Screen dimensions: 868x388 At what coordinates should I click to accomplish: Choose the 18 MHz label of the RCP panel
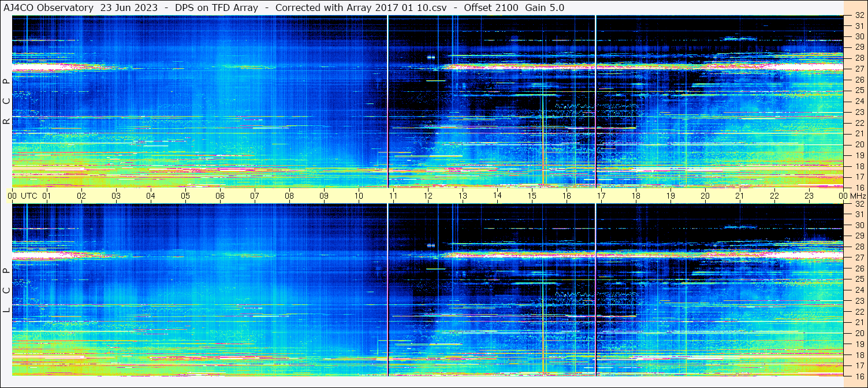(x=859, y=166)
